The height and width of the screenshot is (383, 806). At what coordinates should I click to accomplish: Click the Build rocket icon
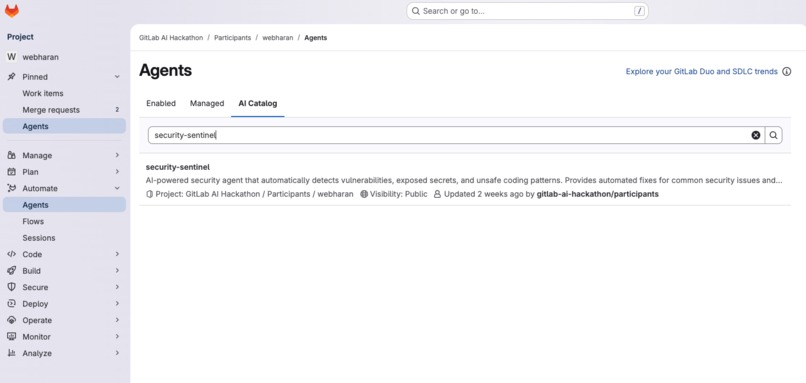11,270
